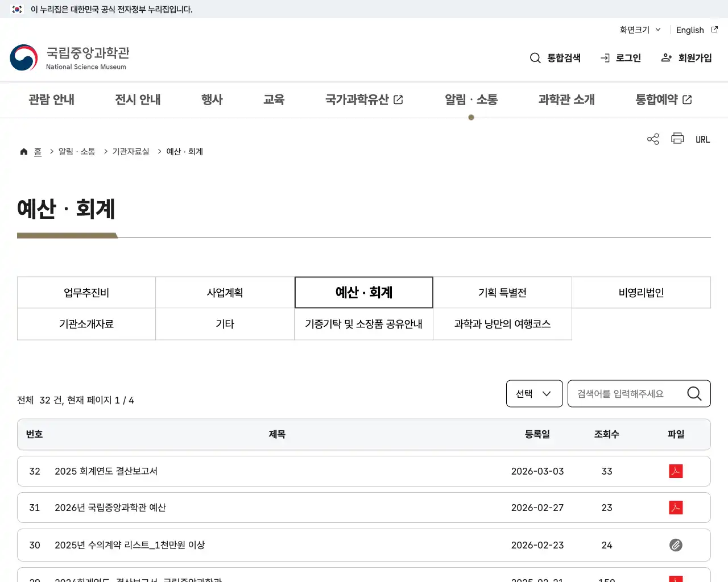The height and width of the screenshot is (582, 728).
Task: Expand the 선택 filter dropdown
Action: click(x=534, y=393)
